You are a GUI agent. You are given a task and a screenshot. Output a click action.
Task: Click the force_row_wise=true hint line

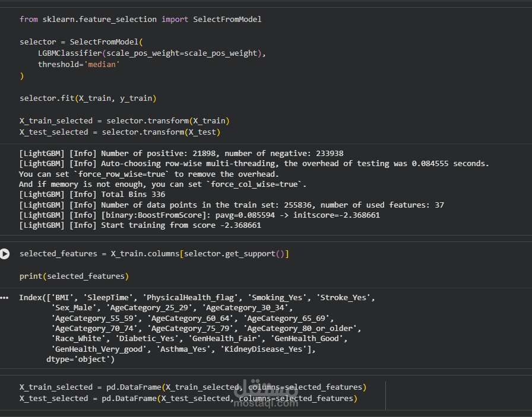pyautogui.click(x=148, y=174)
